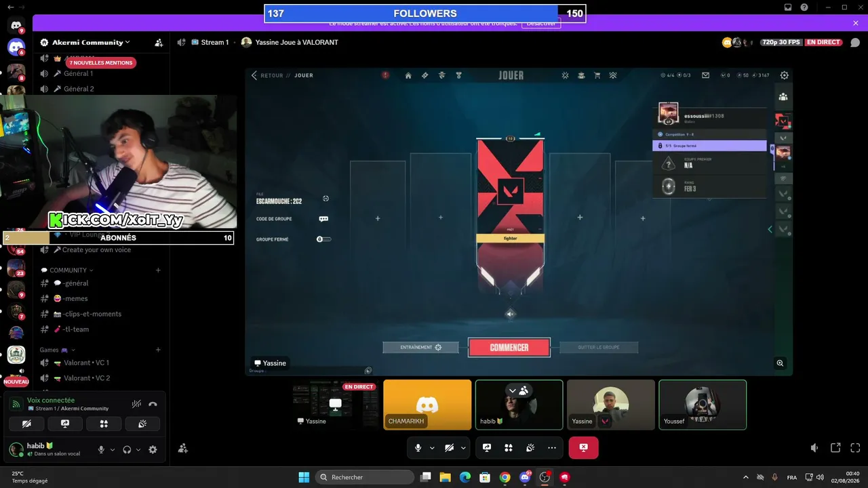Select the CHAMARIKH participant tile
Screen dimensions: 868x488
(427, 405)
